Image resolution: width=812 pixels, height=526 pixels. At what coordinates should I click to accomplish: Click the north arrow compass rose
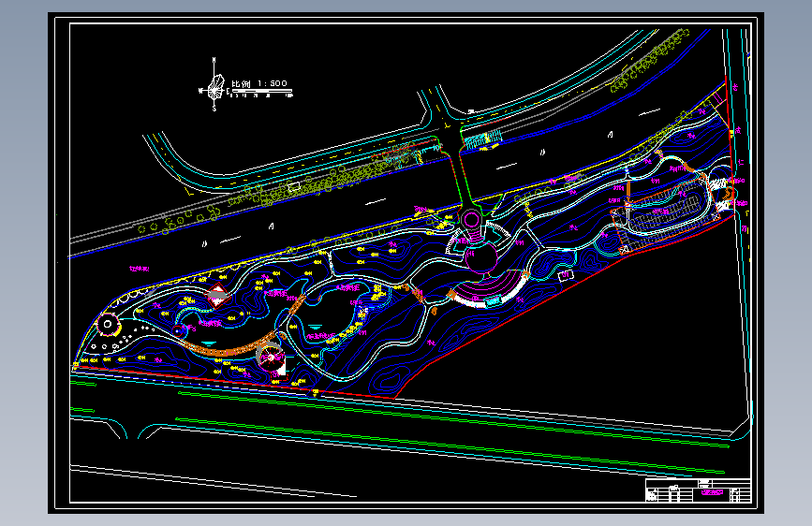pos(214,85)
